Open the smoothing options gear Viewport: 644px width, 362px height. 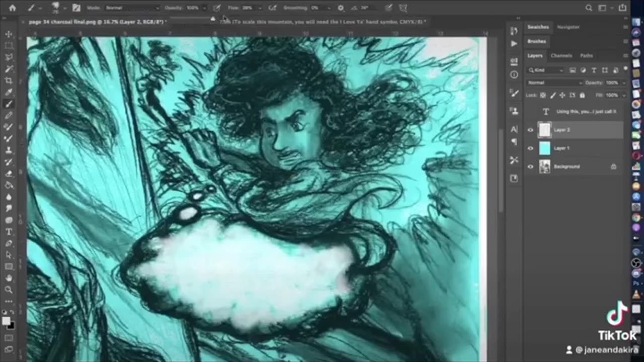[x=341, y=8]
